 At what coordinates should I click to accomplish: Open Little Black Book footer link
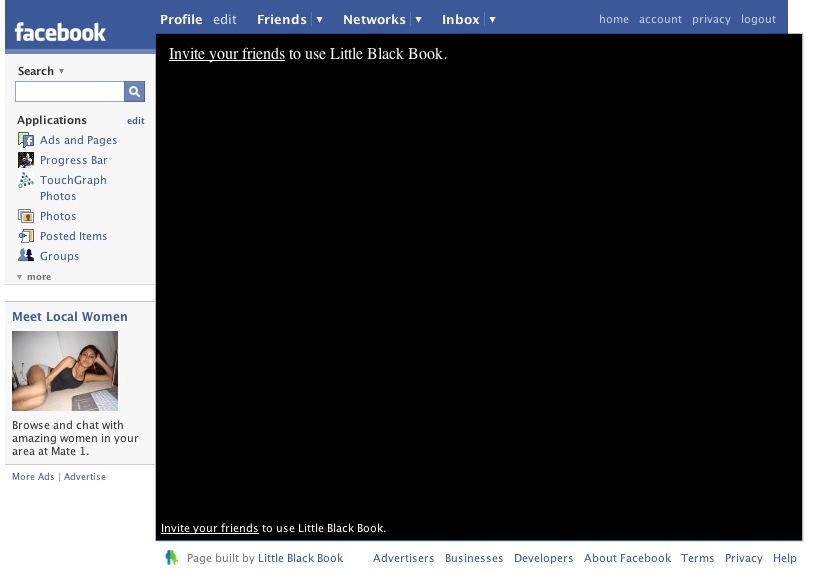click(301, 558)
